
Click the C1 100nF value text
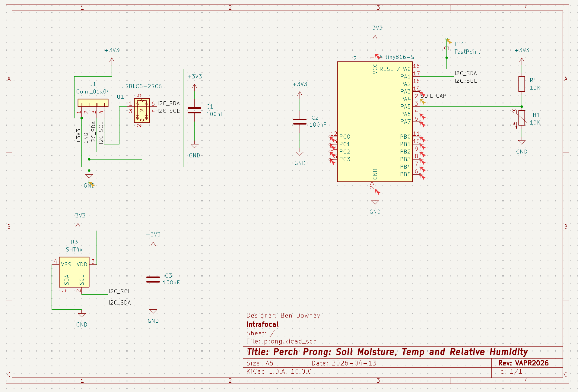tap(215, 114)
